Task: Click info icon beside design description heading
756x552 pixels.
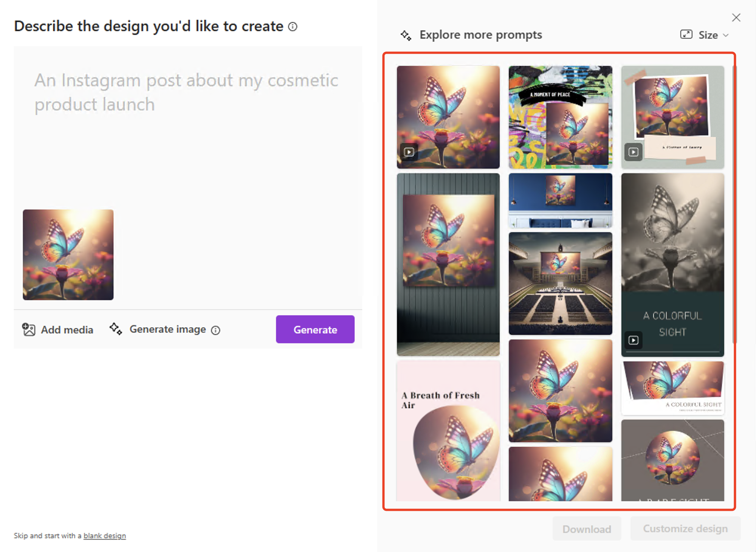Action: coord(293,26)
